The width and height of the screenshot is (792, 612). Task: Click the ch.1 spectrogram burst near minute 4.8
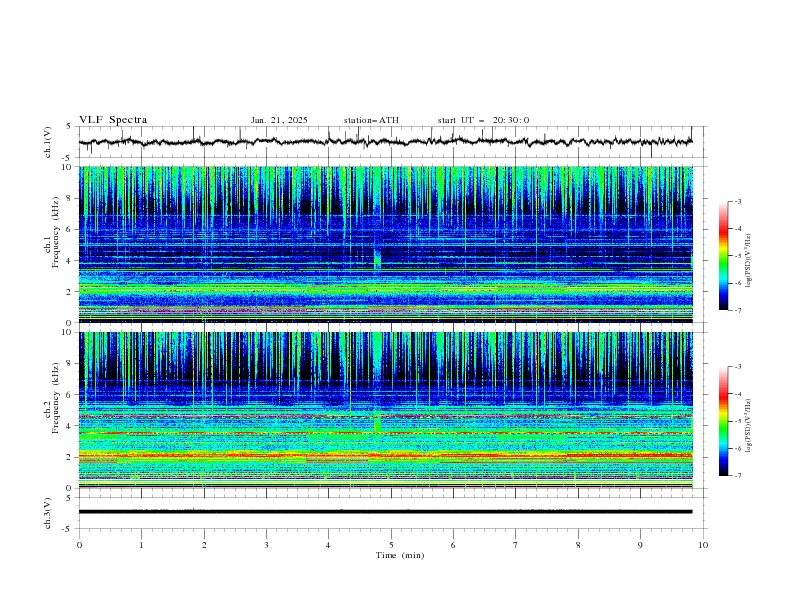(x=377, y=259)
